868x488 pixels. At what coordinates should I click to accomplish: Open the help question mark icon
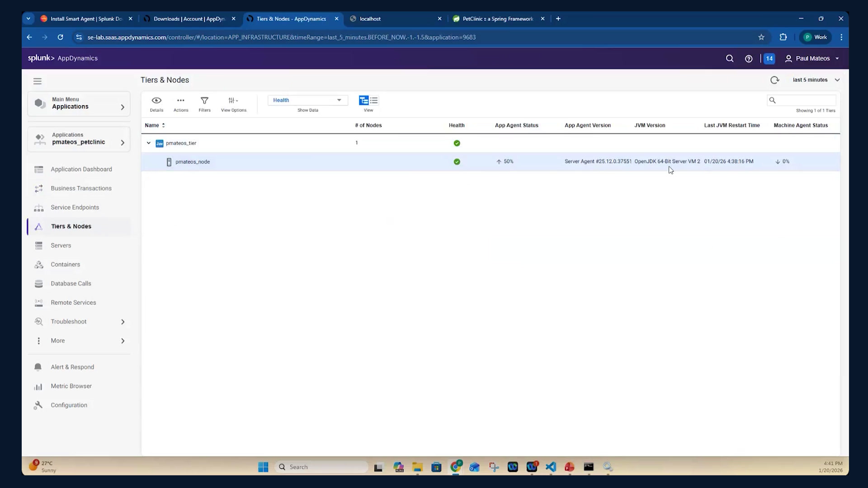(x=749, y=59)
